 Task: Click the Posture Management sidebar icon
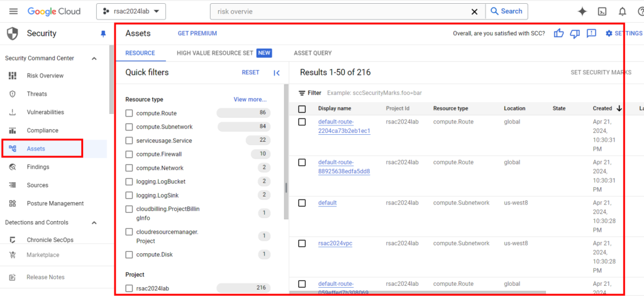(x=13, y=203)
